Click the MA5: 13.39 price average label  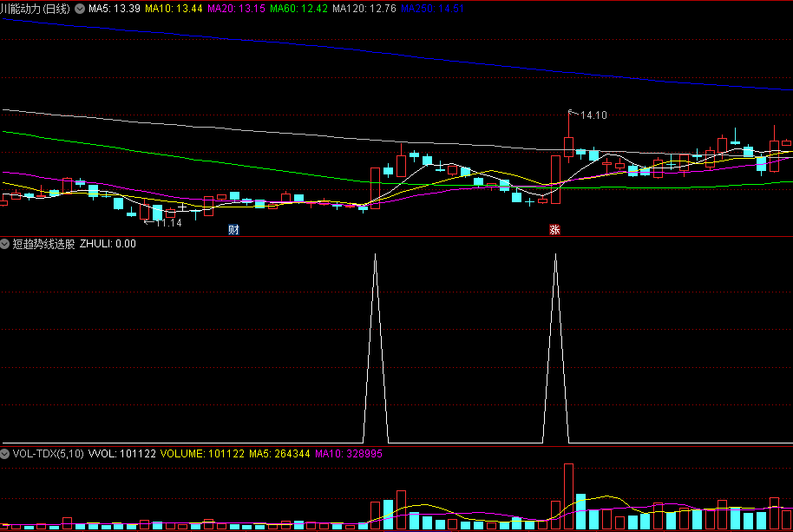[x=115, y=9]
